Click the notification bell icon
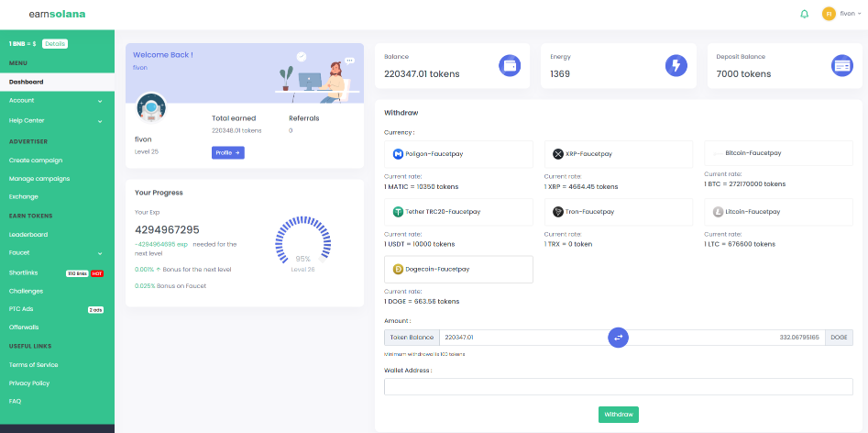Viewport: 868px width, 433px height. pyautogui.click(x=805, y=14)
